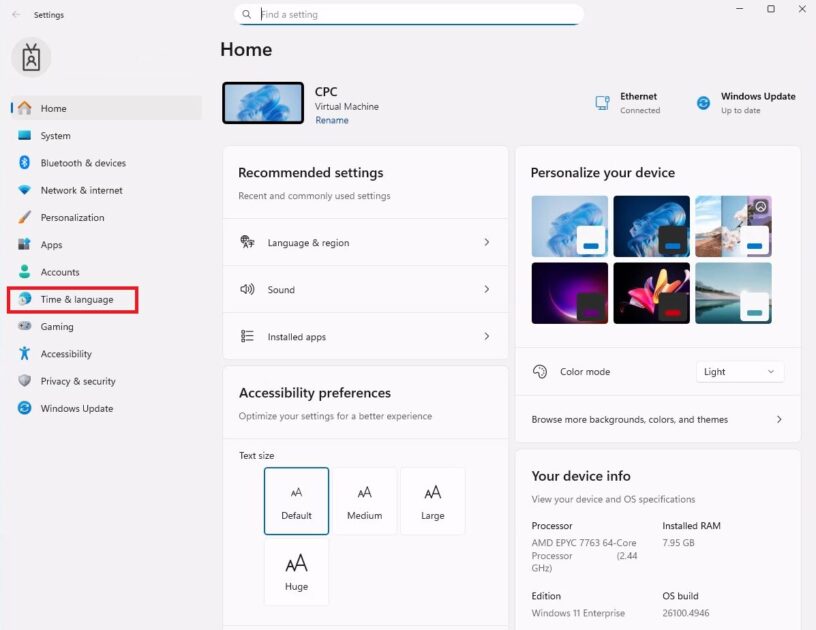Expand Browse more backgrounds chevron
816x630 pixels.
point(779,419)
